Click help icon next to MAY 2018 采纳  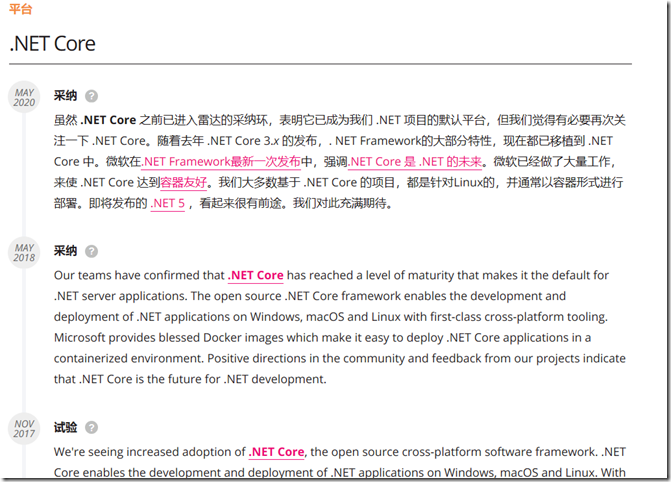pyautogui.click(x=91, y=251)
